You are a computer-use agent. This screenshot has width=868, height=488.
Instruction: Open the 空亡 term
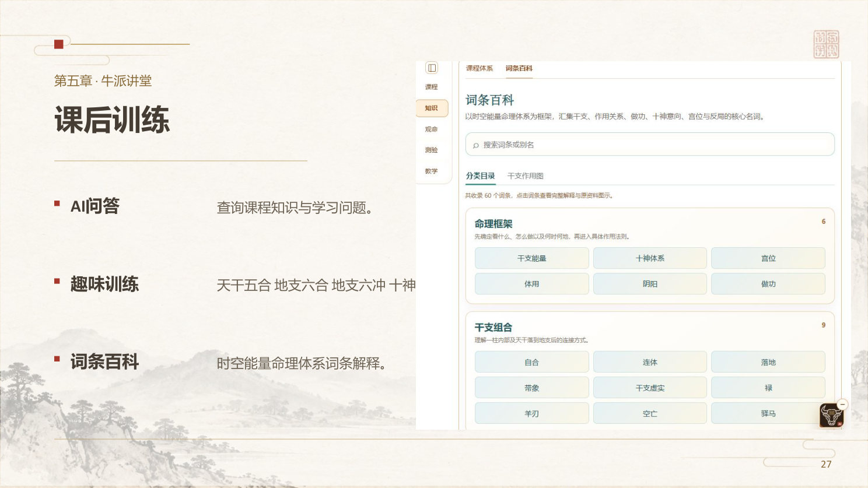650,413
